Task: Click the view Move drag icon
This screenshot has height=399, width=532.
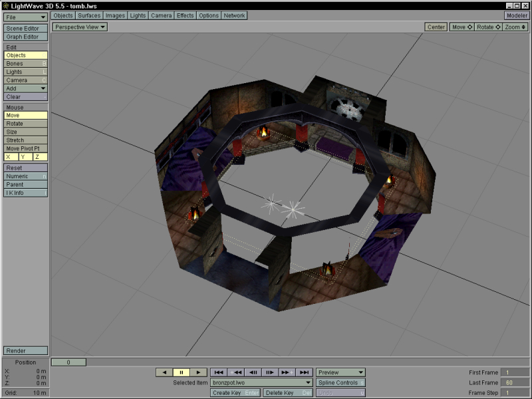Action: pos(462,27)
